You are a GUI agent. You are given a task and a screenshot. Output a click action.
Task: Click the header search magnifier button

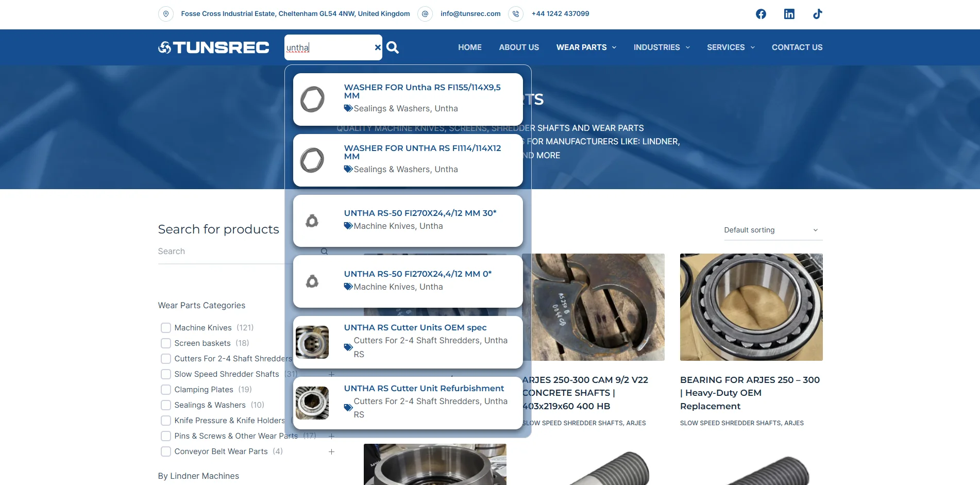coord(393,47)
